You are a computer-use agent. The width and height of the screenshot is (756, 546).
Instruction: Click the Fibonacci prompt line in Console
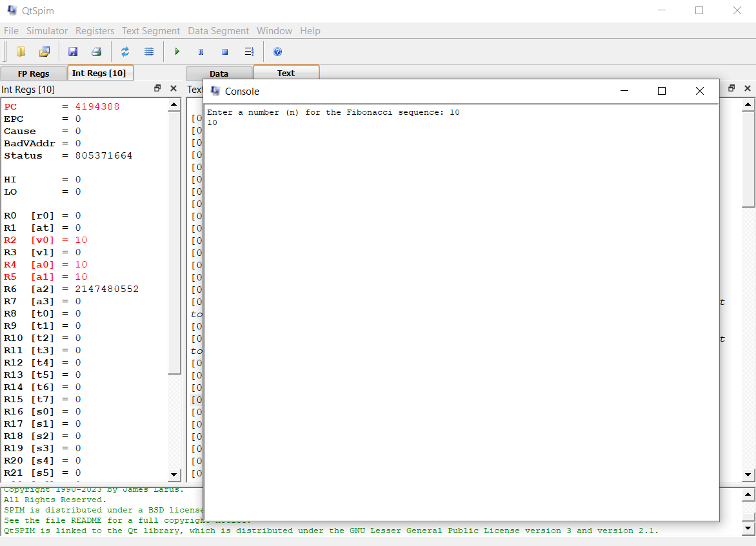point(333,112)
